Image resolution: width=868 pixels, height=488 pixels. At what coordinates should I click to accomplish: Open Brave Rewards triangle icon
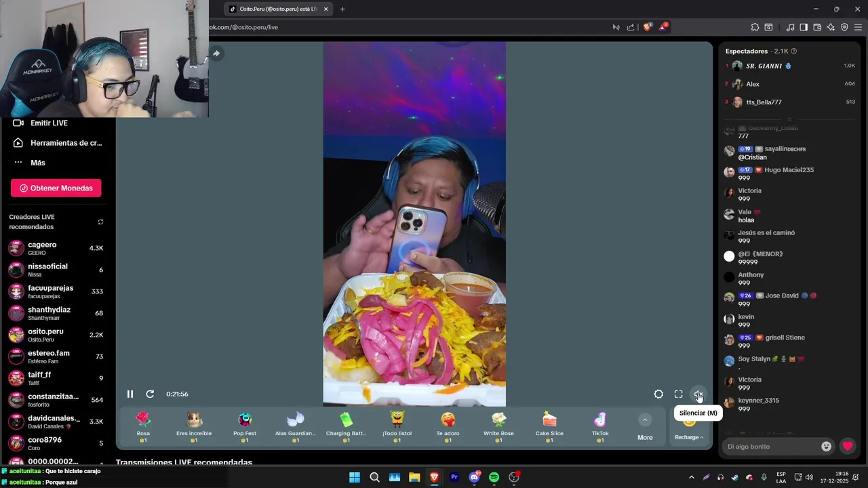664,27
